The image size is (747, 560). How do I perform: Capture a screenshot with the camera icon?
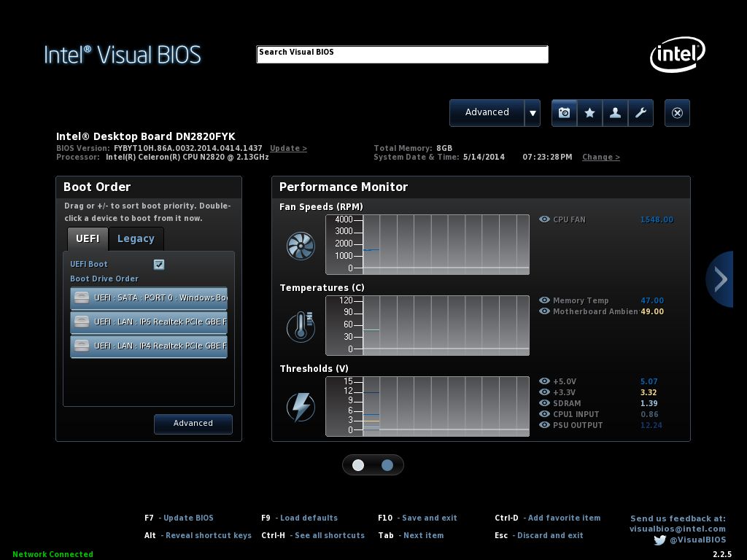(564, 113)
